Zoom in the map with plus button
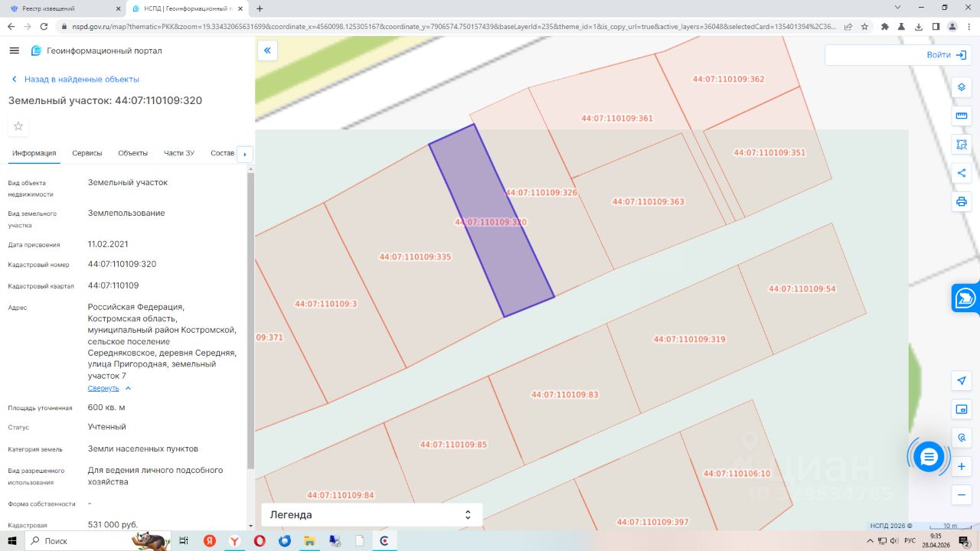Viewport: 980px width, 551px height. click(962, 466)
